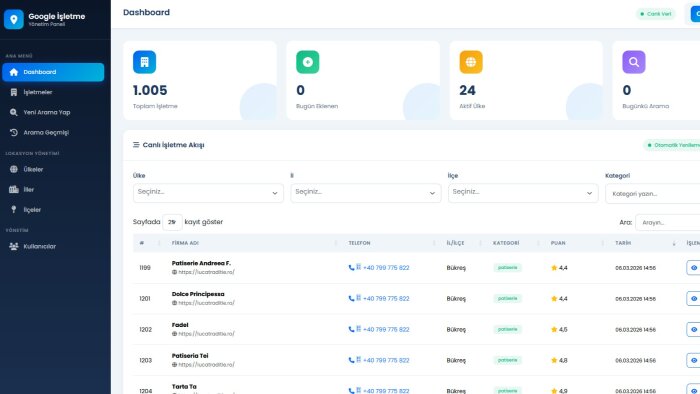This screenshot has width=700, height=394.
Task: Go to Yeni Arama Yap
Action: (53, 112)
